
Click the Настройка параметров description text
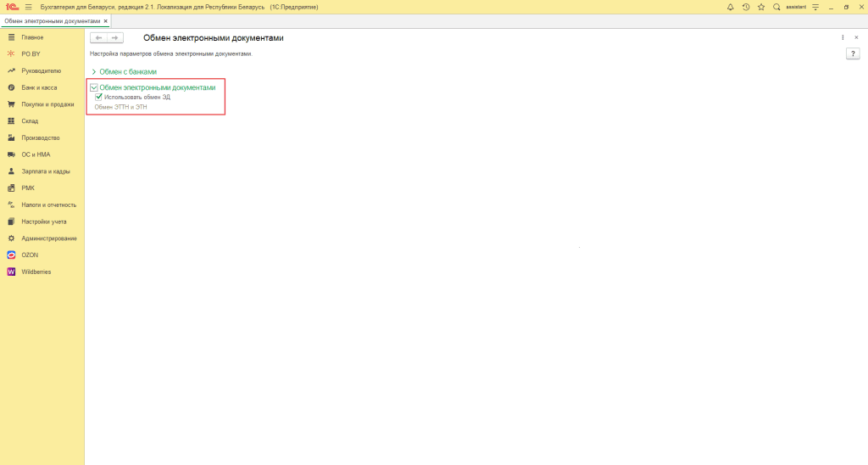[171, 53]
